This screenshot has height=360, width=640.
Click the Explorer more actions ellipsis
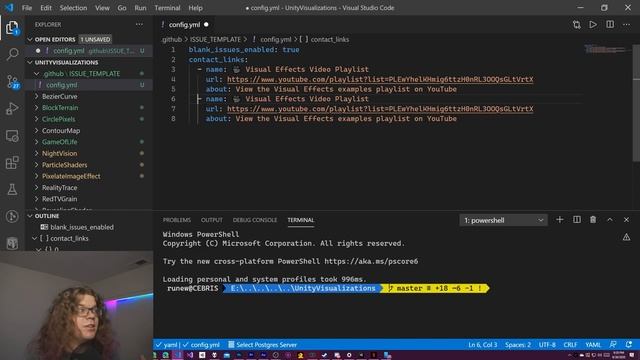point(139,24)
